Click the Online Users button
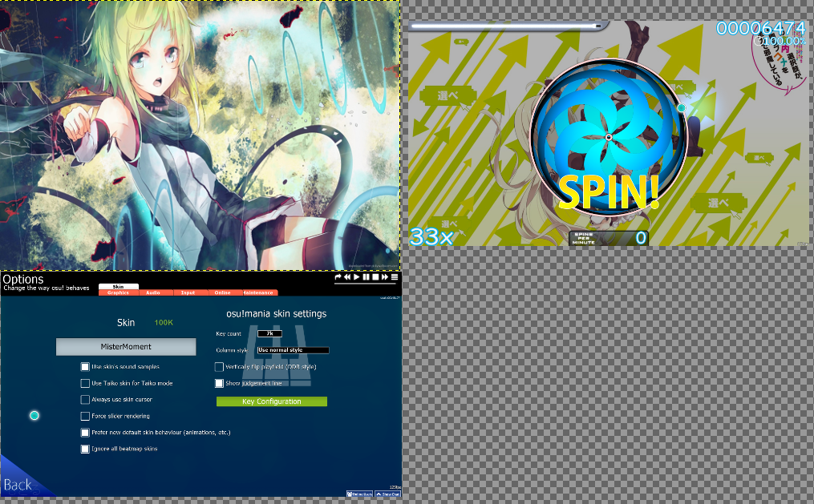Viewport: 814px width, 504px height. pyautogui.click(x=360, y=494)
